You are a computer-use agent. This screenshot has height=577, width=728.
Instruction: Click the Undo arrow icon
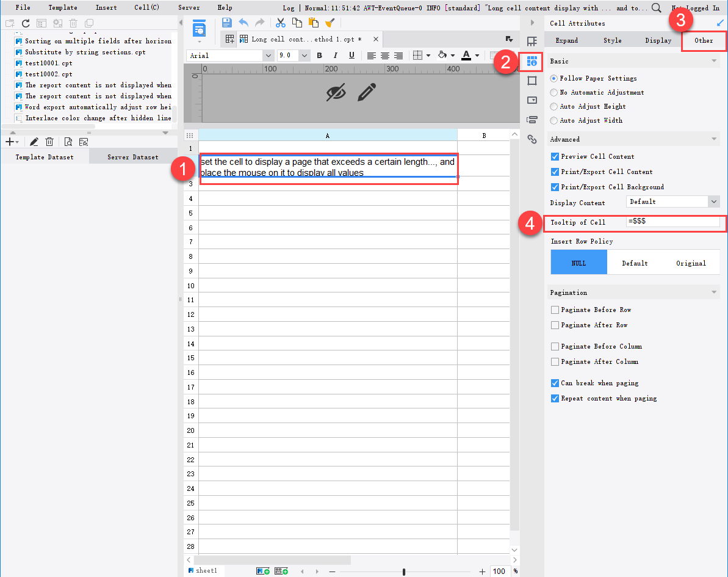point(242,23)
